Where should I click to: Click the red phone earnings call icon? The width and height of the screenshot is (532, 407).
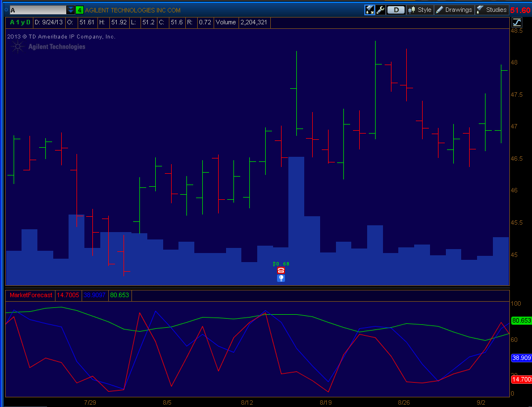(281, 271)
